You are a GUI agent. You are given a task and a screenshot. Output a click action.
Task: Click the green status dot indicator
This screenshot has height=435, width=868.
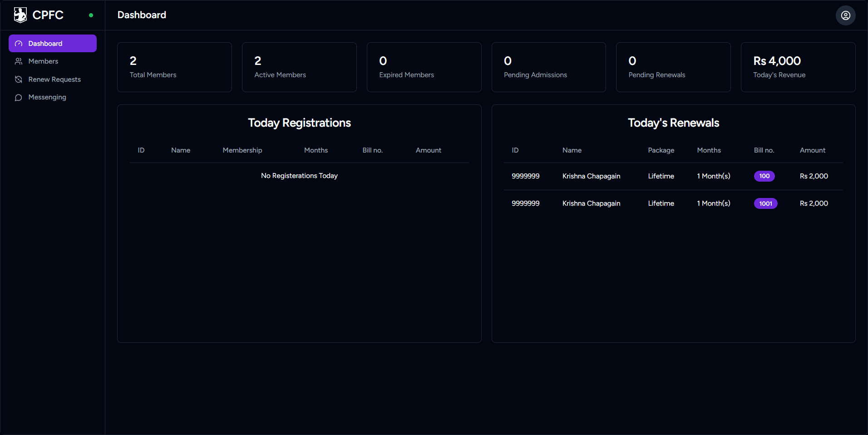click(x=91, y=15)
